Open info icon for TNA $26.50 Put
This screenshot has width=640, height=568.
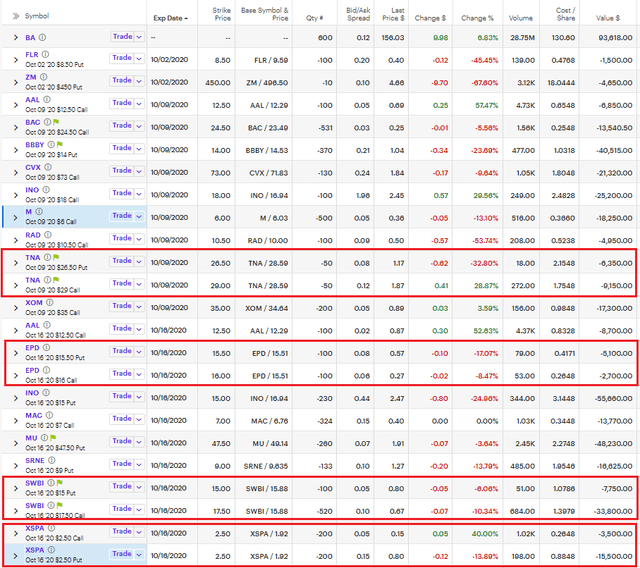tap(47, 257)
